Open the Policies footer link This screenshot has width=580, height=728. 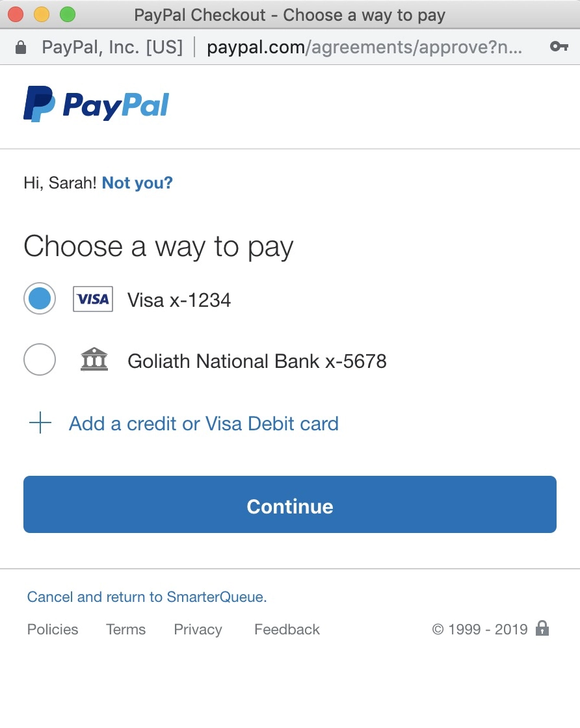53,629
